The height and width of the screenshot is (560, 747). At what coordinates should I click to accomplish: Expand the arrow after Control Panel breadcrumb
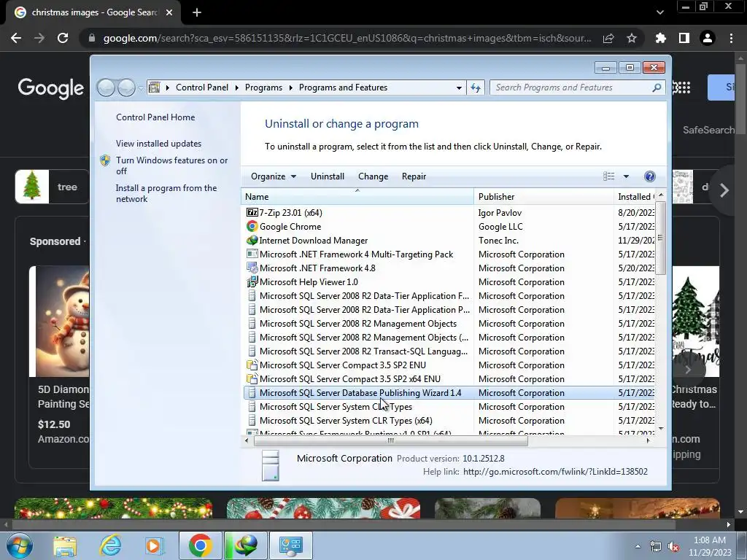pyautogui.click(x=237, y=87)
